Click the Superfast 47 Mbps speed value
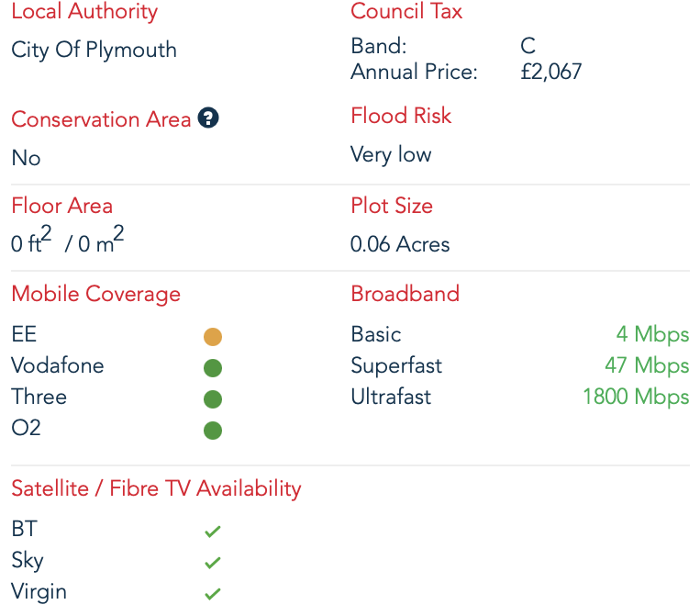The width and height of the screenshot is (700, 616). click(x=646, y=365)
